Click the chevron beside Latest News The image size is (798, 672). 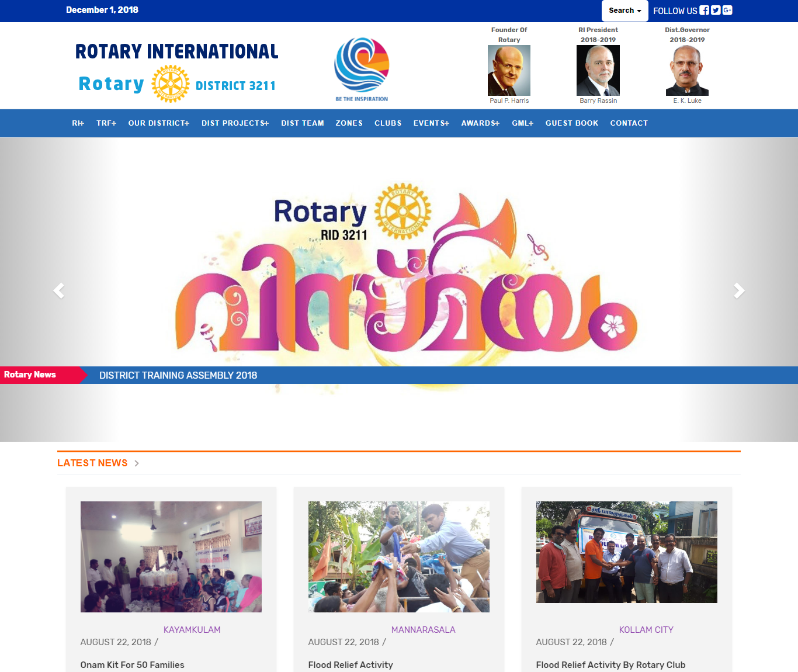coord(137,463)
